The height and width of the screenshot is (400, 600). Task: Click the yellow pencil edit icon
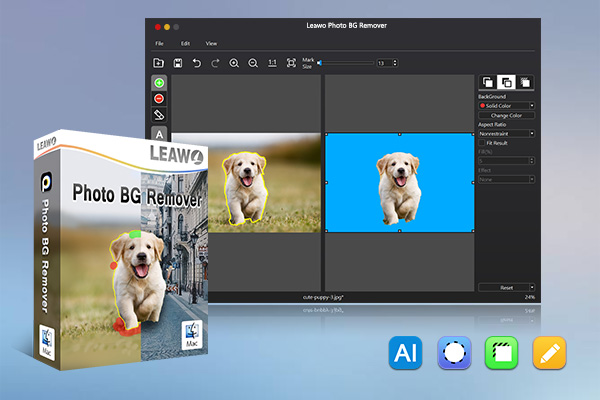coord(549,353)
